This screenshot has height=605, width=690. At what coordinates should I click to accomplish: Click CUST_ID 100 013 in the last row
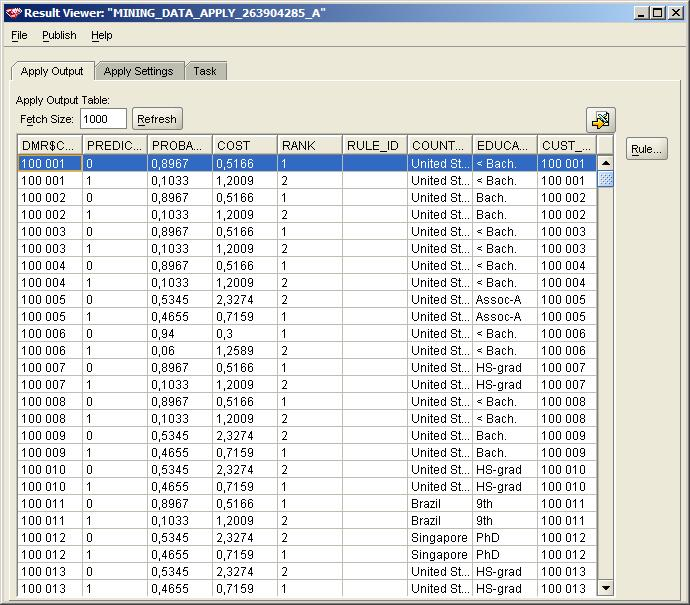(x=567, y=589)
